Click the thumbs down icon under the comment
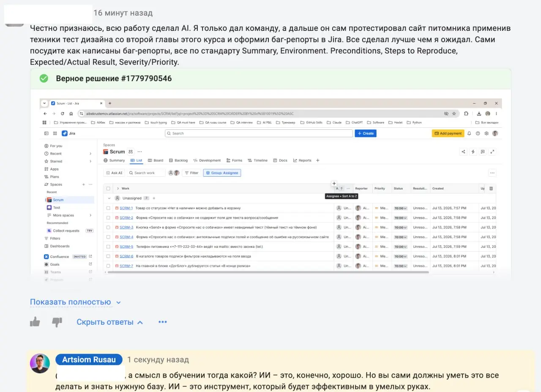The height and width of the screenshot is (392, 541). pyautogui.click(x=57, y=322)
